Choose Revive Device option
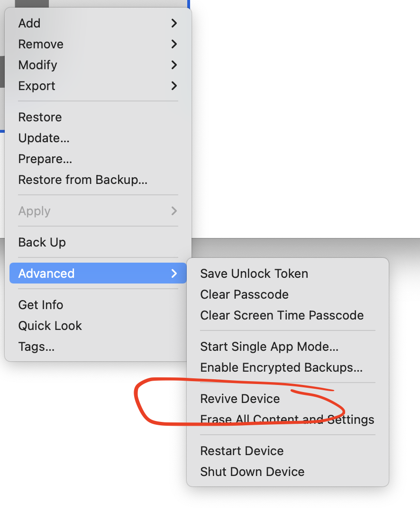Image resolution: width=420 pixels, height=512 pixels. pyautogui.click(x=240, y=399)
